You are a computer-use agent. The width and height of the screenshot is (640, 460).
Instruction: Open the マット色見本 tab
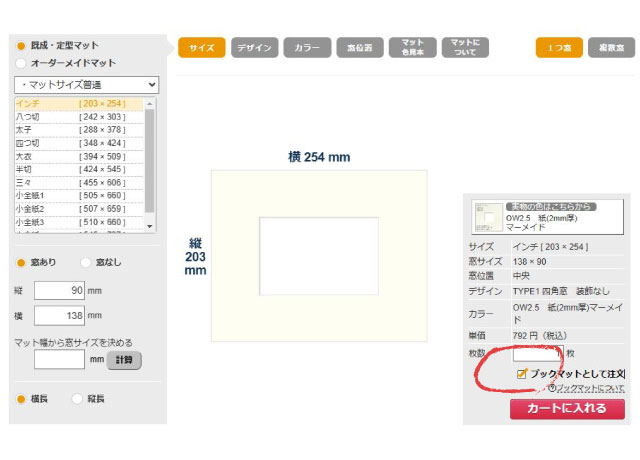coord(413,48)
